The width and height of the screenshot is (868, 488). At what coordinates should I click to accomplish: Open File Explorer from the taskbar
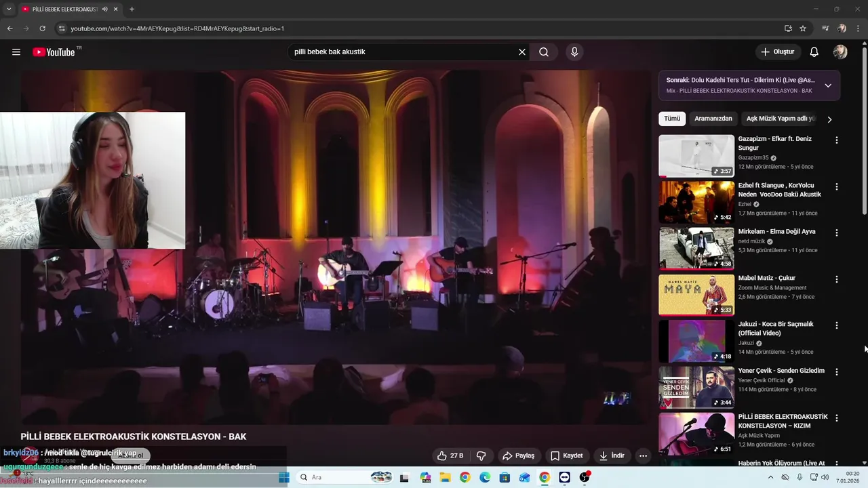[445, 477]
